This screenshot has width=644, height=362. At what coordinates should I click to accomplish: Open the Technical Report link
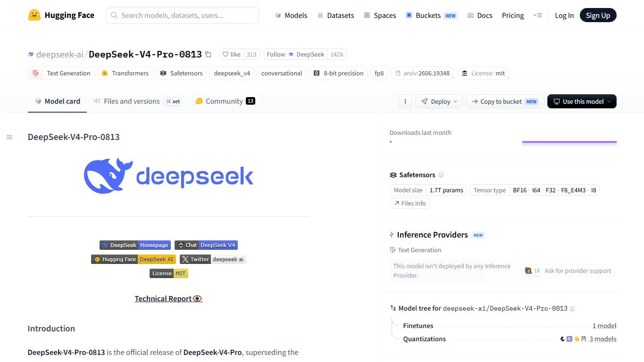[168, 298]
